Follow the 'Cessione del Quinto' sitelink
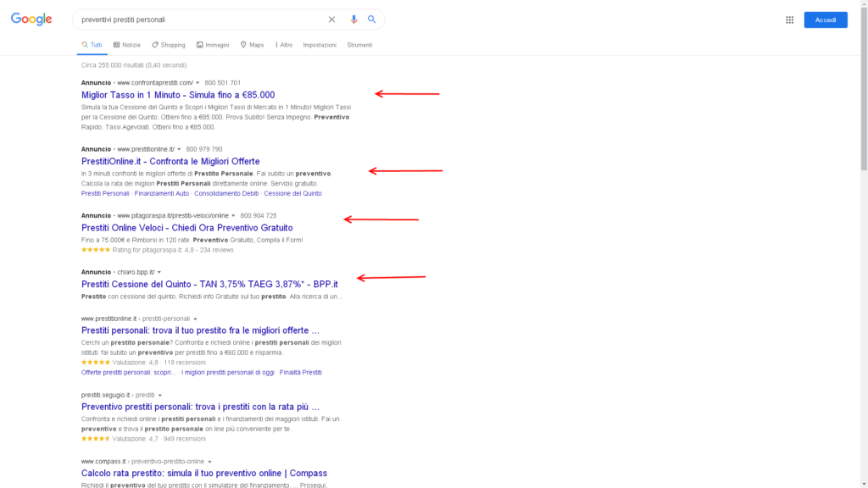The height and width of the screenshot is (488, 868). [x=292, y=194]
